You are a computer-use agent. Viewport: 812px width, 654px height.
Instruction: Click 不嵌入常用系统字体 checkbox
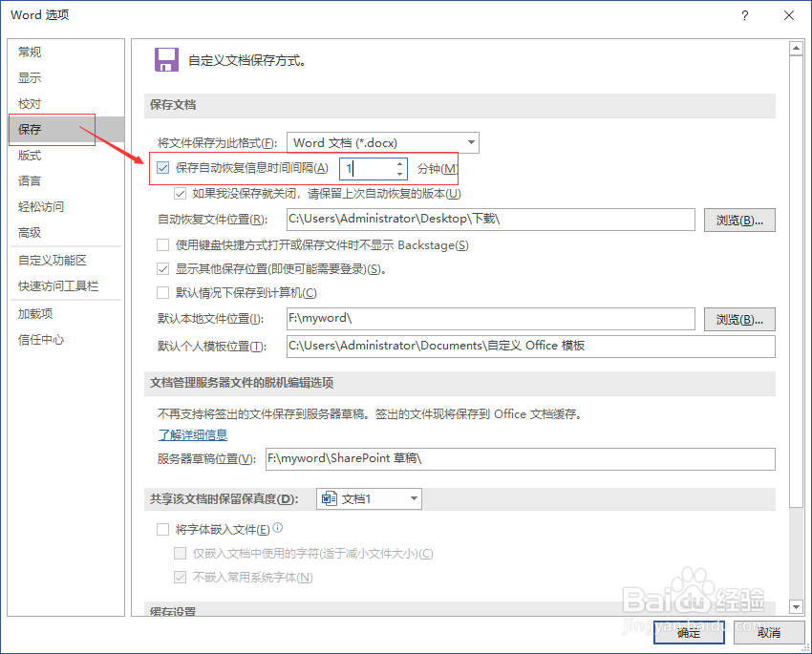pyautogui.click(x=181, y=577)
